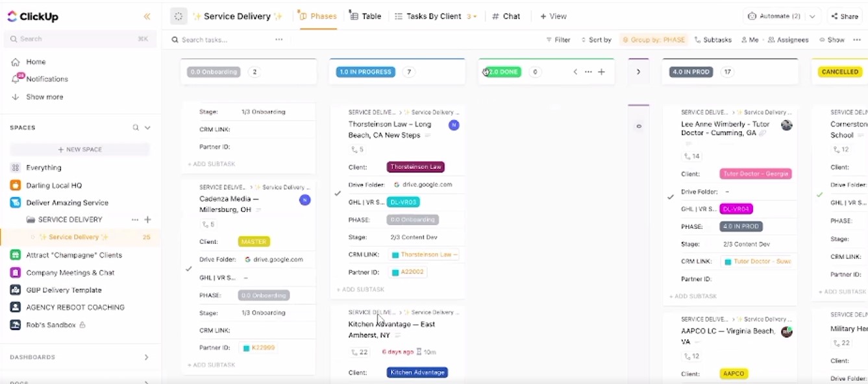The image size is (868, 384).
Task: Open SERVICE DELIVERY folder options ellipsis
Action: 134,219
